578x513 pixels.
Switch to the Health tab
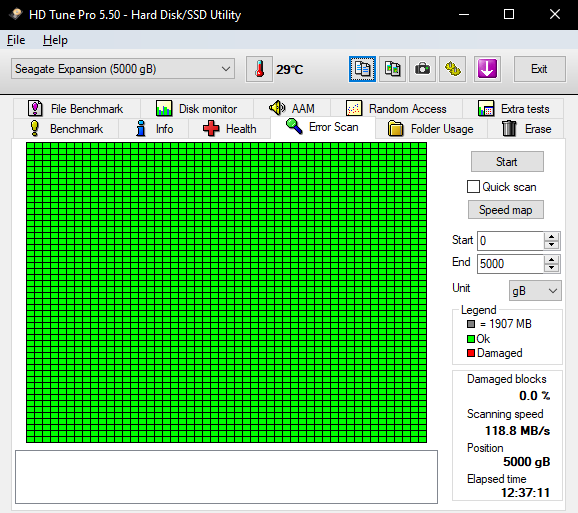(230, 129)
